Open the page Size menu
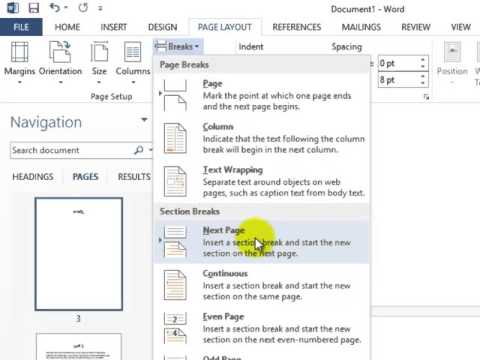480x360 pixels. point(99,62)
